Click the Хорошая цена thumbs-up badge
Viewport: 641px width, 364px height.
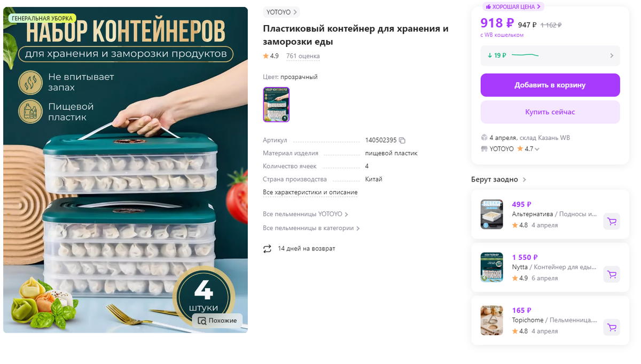click(x=513, y=7)
